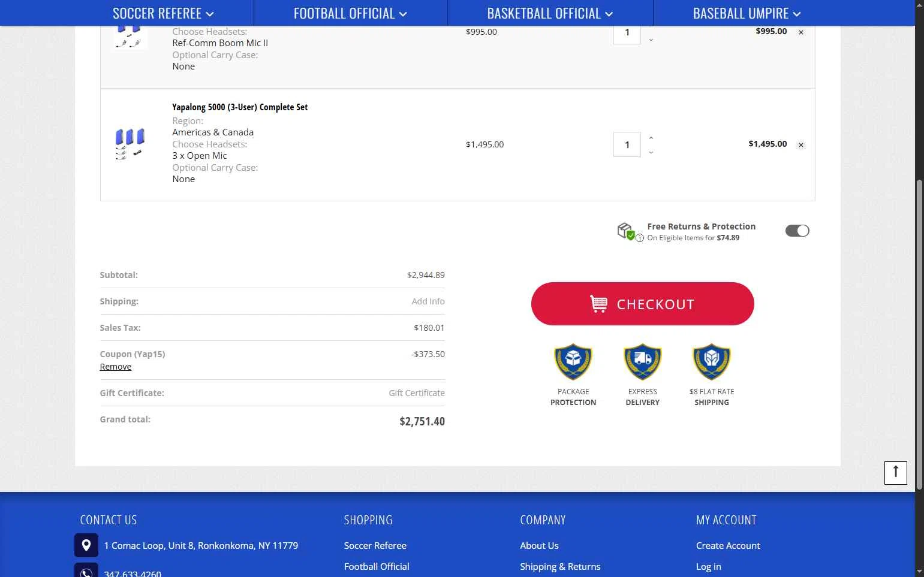Click the Grand total amount $2,751.40
The height and width of the screenshot is (577, 924).
tap(422, 421)
